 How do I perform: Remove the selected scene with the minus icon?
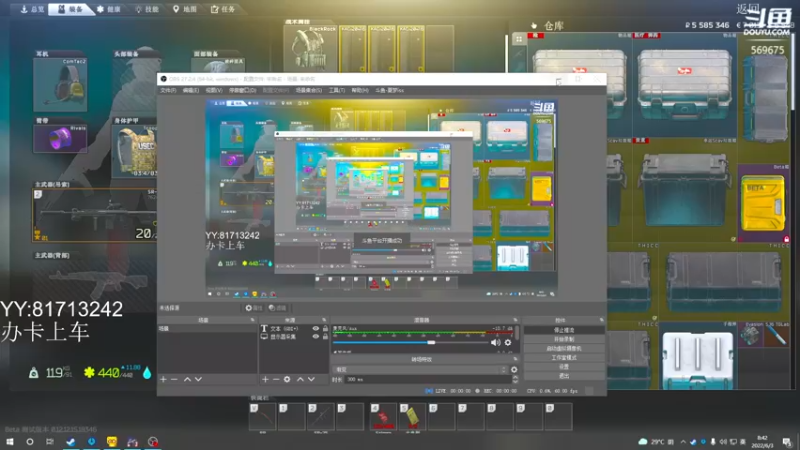coord(174,380)
